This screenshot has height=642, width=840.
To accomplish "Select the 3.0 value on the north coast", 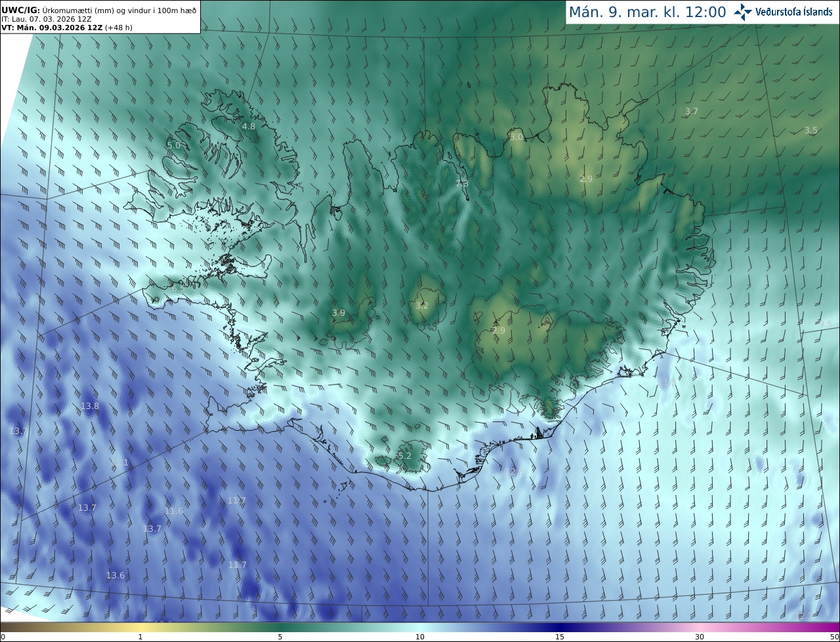I will (x=516, y=137).
